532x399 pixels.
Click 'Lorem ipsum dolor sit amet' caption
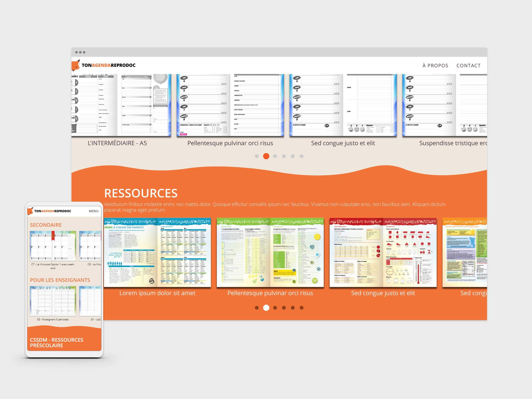click(157, 293)
